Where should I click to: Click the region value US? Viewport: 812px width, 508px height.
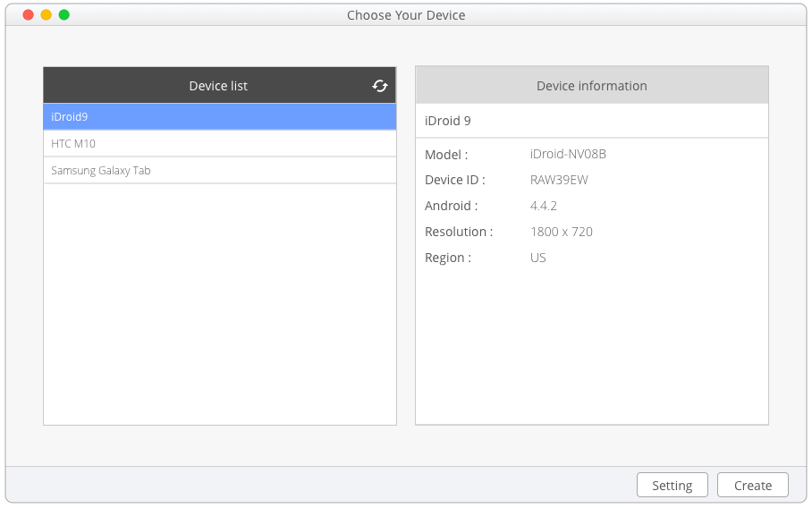pyautogui.click(x=537, y=258)
